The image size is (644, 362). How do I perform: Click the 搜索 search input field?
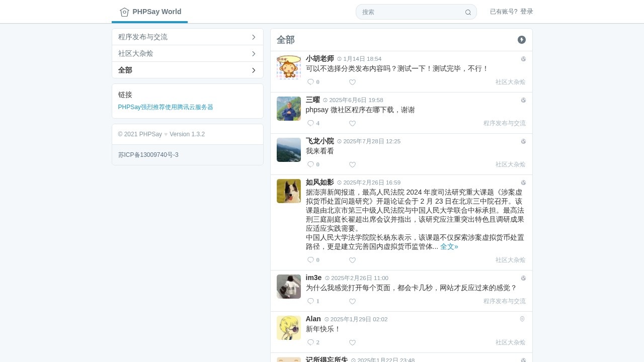(410, 12)
